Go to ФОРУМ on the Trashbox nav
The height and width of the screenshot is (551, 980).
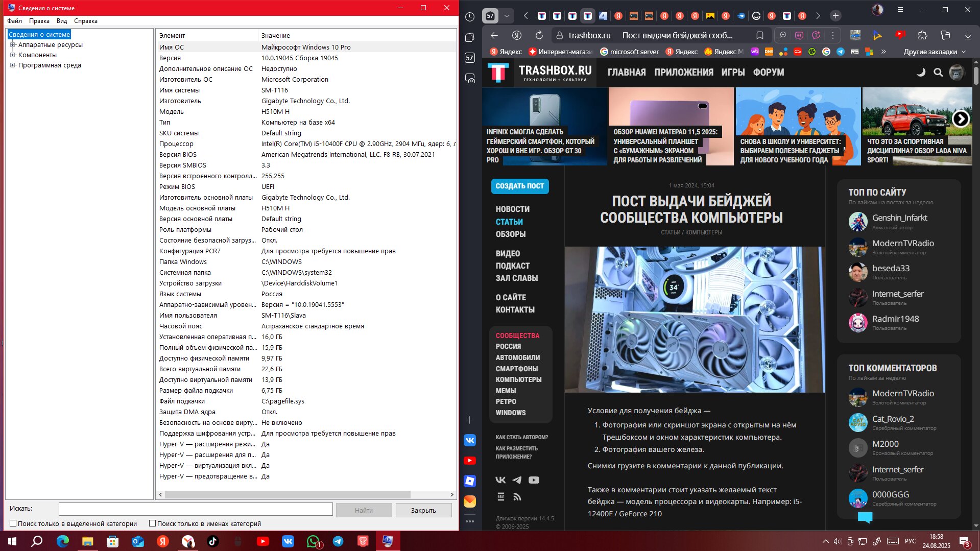point(769,72)
